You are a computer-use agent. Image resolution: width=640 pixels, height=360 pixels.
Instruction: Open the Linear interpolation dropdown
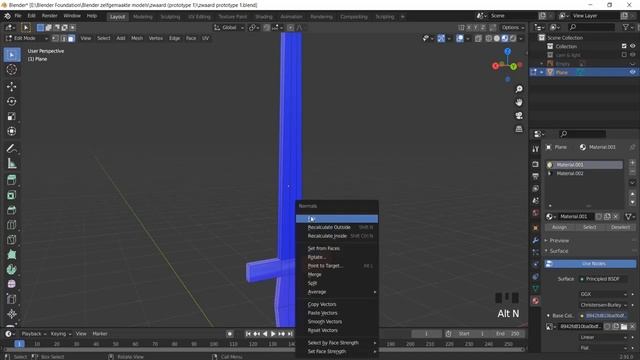[603, 337]
